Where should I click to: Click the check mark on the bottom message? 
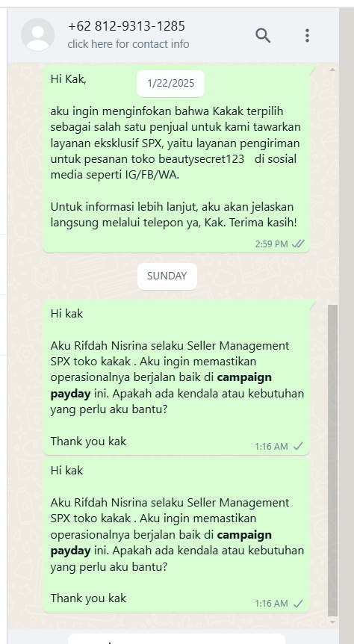pyautogui.click(x=299, y=604)
